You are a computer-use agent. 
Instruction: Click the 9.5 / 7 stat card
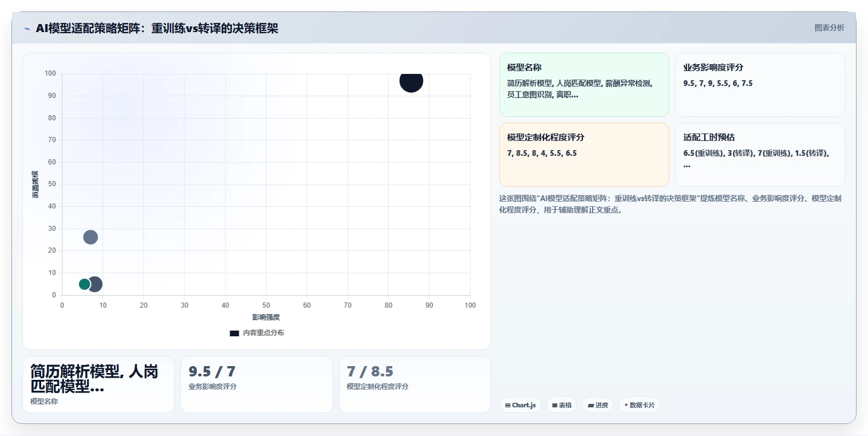(x=257, y=384)
